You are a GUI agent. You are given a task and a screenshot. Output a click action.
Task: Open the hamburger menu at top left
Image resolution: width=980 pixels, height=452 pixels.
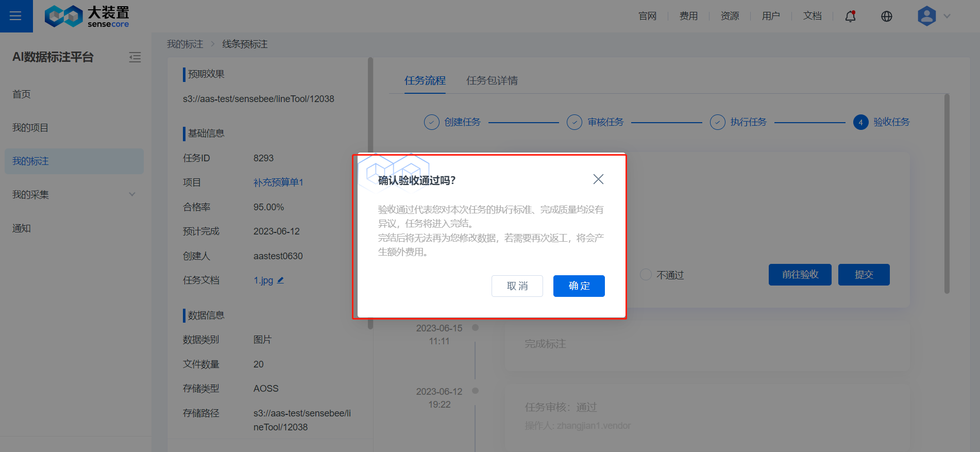15,16
